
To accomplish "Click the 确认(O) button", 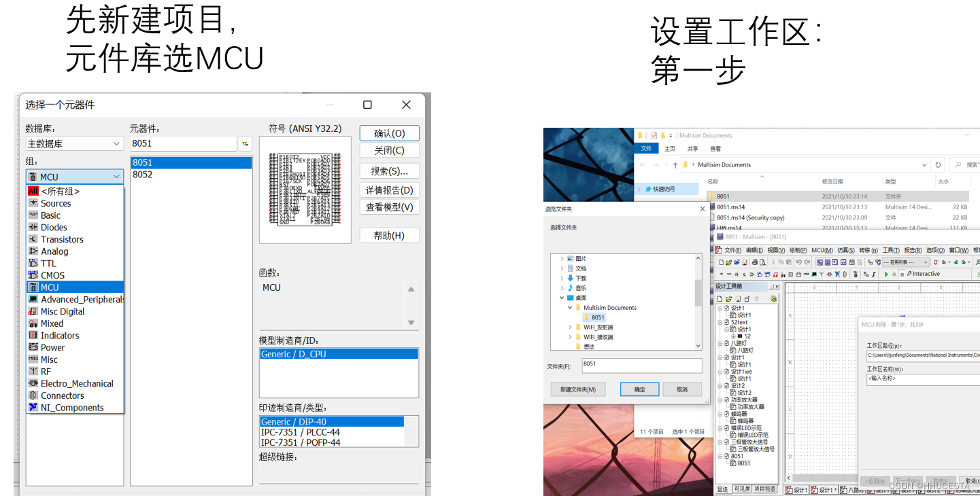I will [389, 134].
